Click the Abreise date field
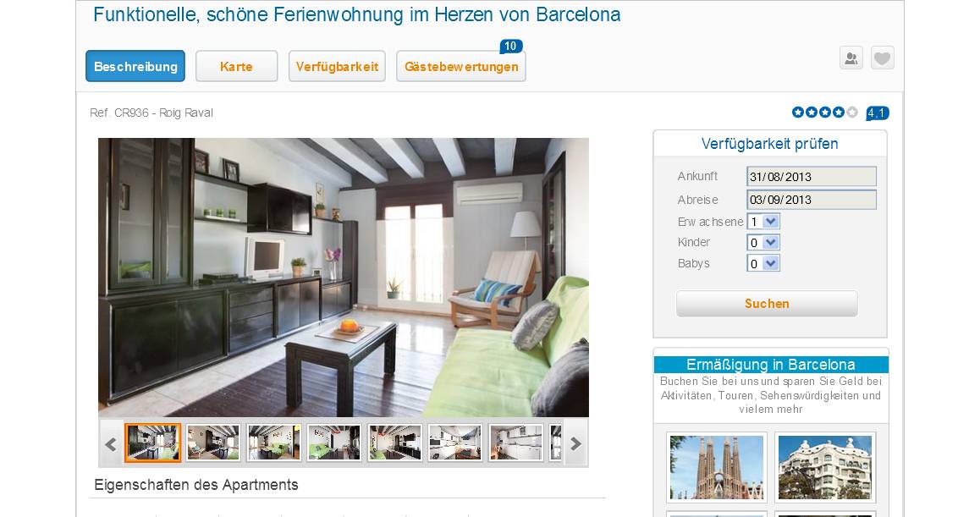The height and width of the screenshot is (517, 980). [x=812, y=200]
